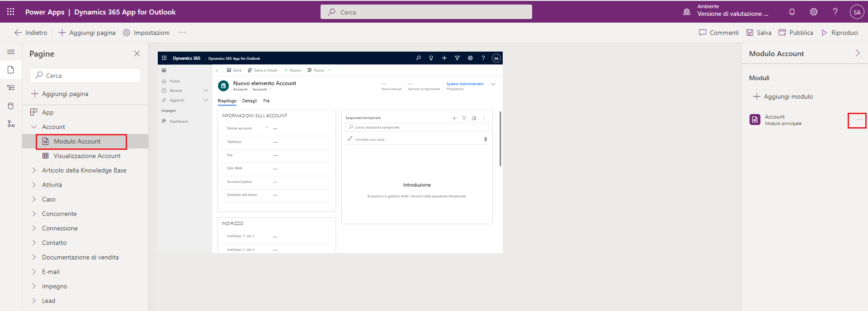The width and height of the screenshot is (868, 311).
Task: Click the ellipsis more commands in toolbar
Action: [182, 33]
